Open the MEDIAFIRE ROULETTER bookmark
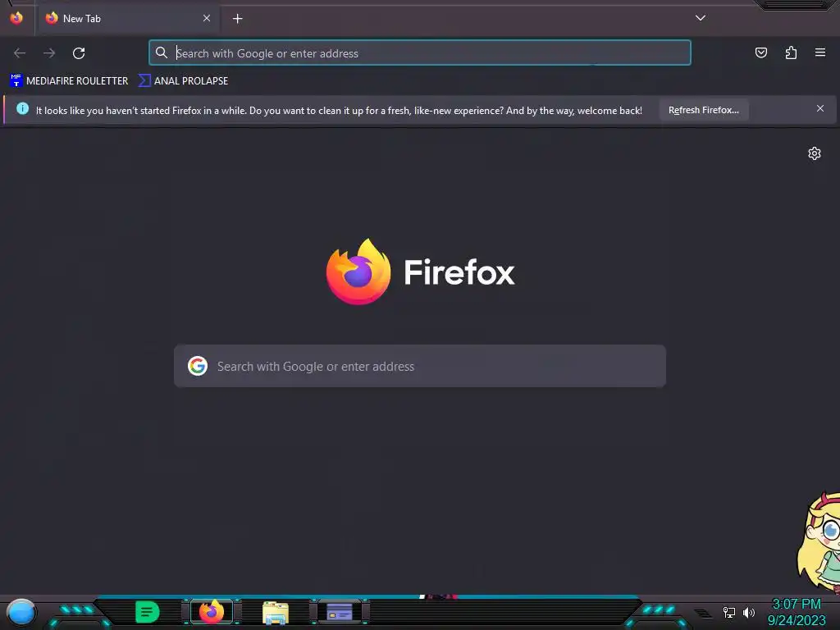This screenshot has width=840, height=630. pos(69,81)
